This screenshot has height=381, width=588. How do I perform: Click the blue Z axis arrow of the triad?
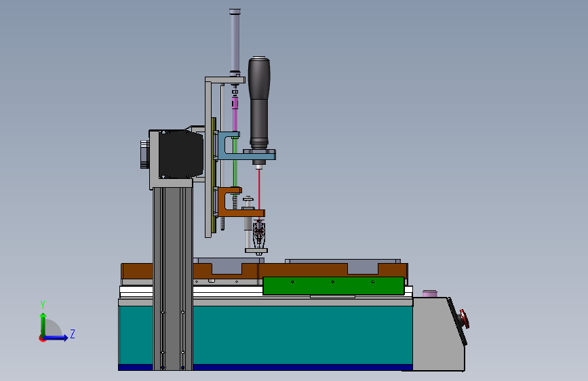click(56, 338)
